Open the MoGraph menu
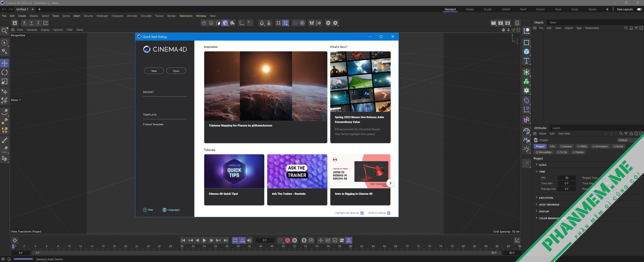 click(102, 16)
